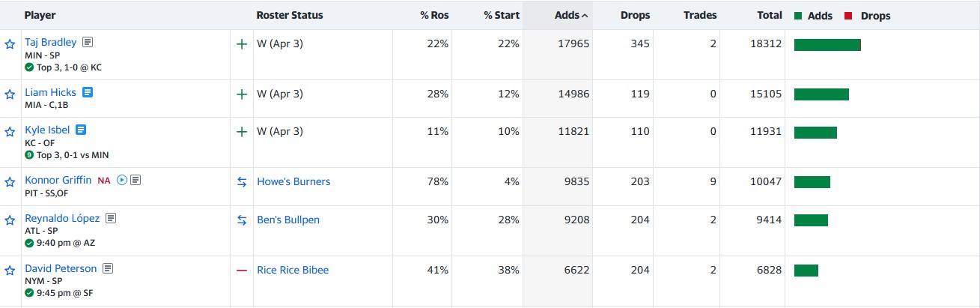This screenshot has height=308, width=980.
Task: Add Taj Bradley with plus icon
Action: click(241, 44)
